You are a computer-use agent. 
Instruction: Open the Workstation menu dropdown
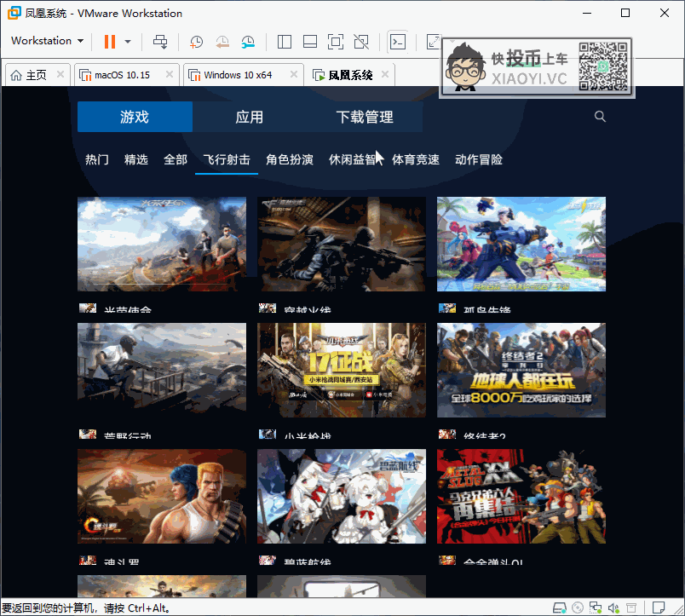point(47,41)
